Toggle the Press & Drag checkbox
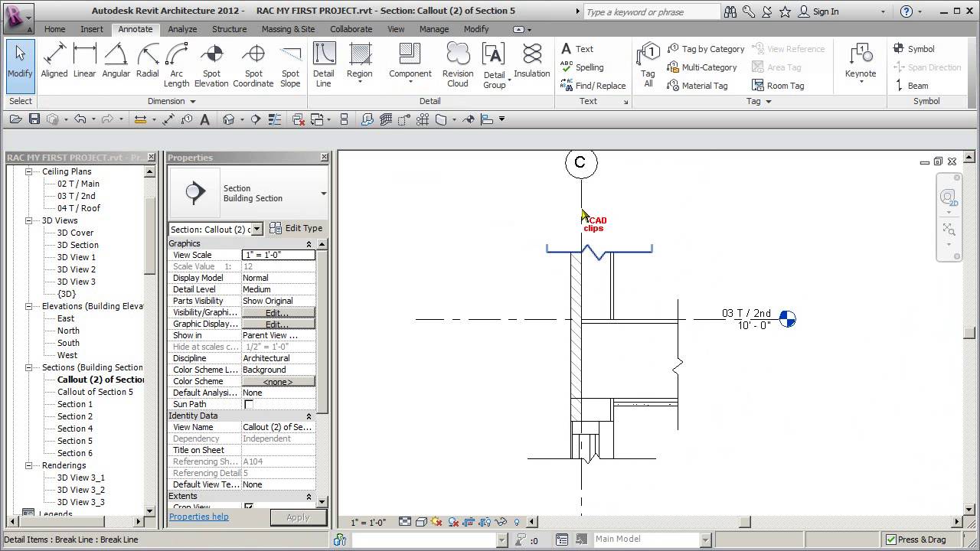The height and width of the screenshot is (551, 980). 890,540
